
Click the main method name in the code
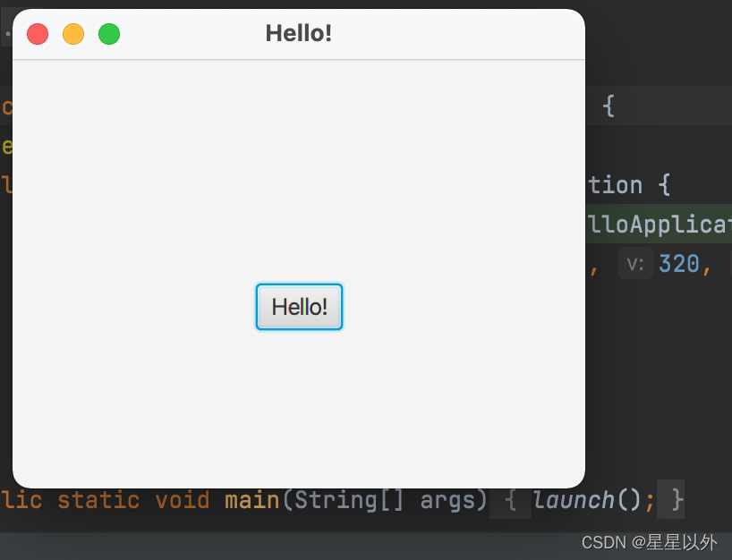(x=252, y=500)
